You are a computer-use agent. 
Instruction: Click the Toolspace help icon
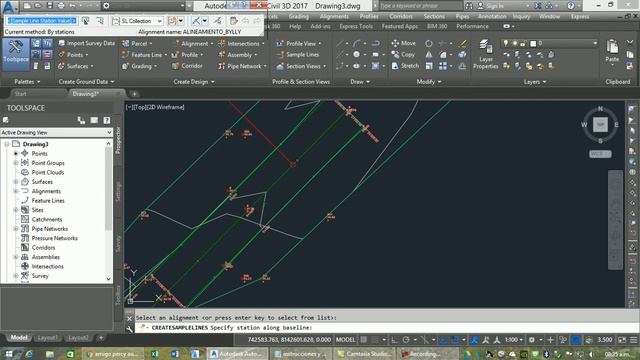coord(107,120)
